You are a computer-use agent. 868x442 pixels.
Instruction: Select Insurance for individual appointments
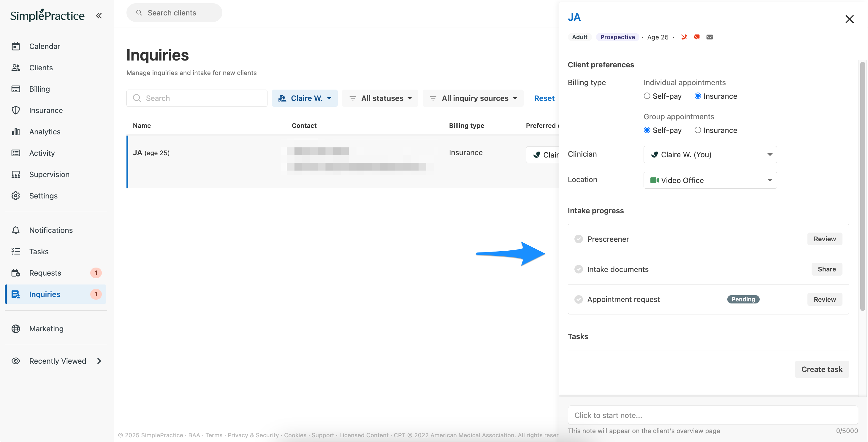tap(698, 96)
